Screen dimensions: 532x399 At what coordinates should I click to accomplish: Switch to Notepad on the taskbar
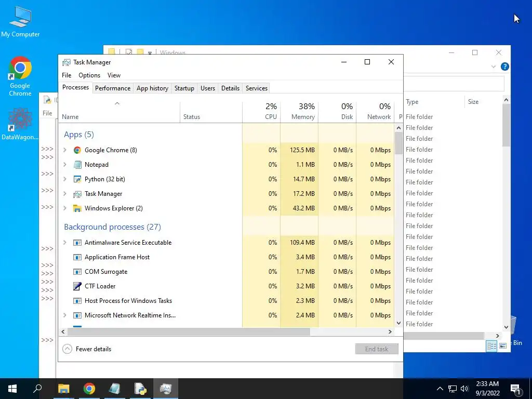[115, 389]
